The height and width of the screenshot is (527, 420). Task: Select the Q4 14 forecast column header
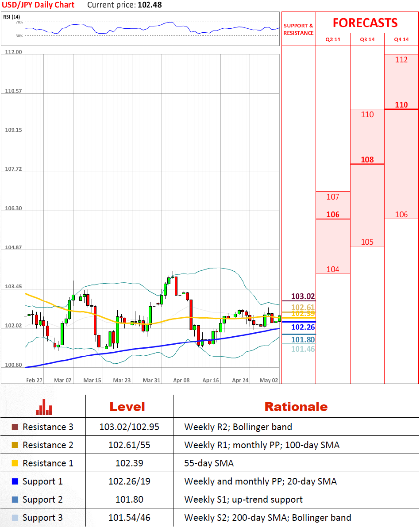[401, 39]
